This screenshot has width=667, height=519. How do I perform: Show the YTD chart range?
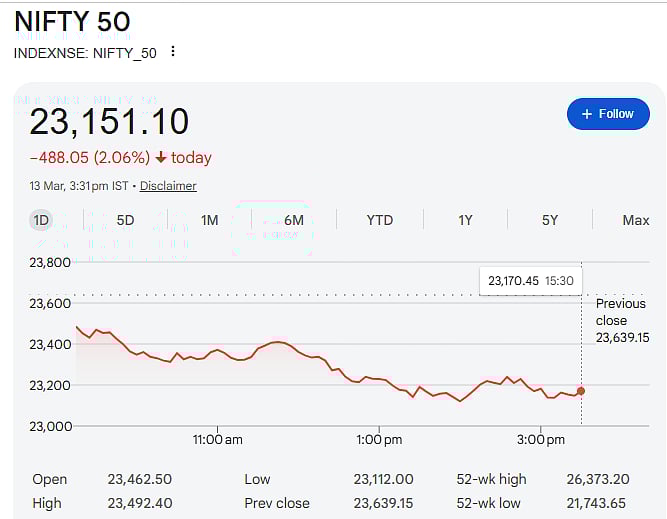click(x=379, y=220)
